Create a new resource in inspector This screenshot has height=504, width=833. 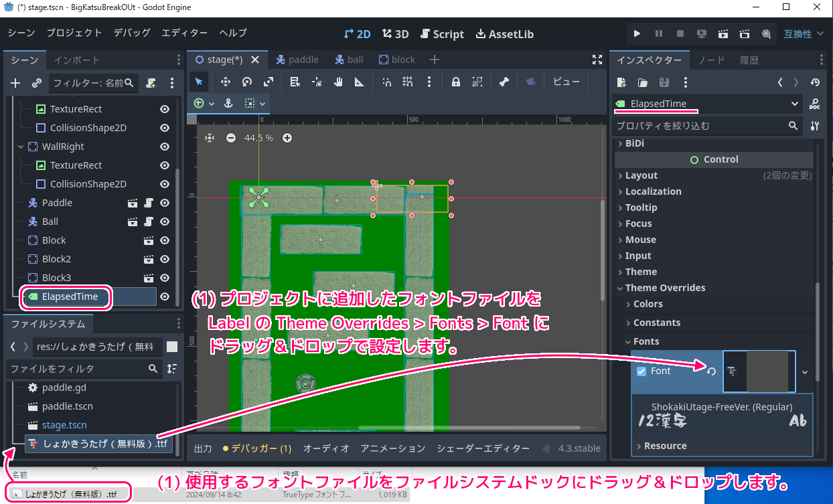click(621, 82)
